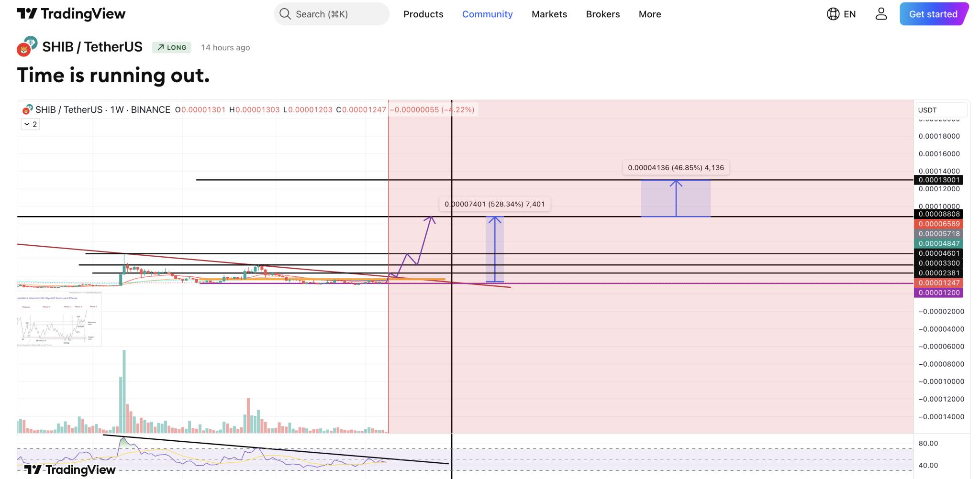Image resolution: width=980 pixels, height=479 pixels.
Task: Open the Brokers menu
Action: pos(602,14)
